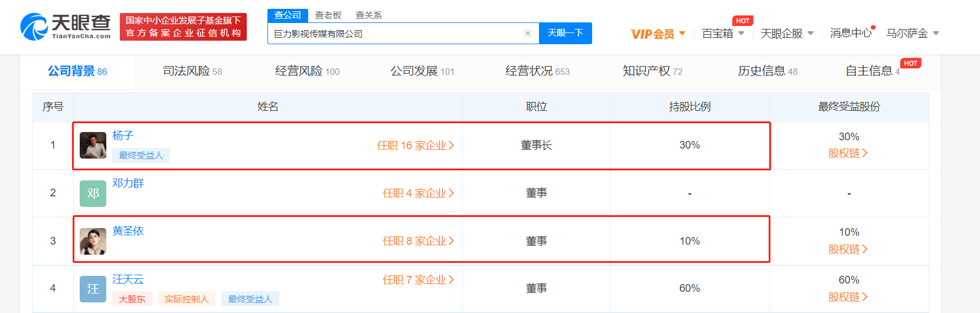Click the name link 汪天云
Screen dimensions: 980x313
point(128,279)
